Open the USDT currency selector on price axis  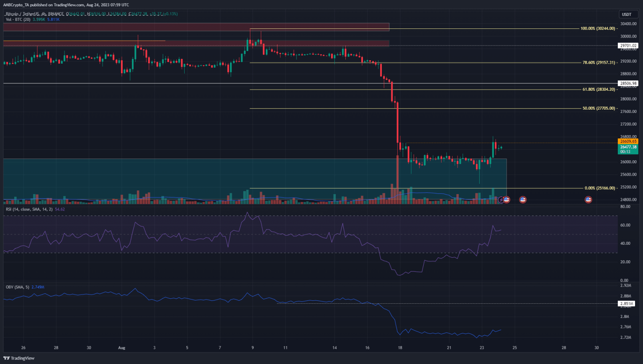click(627, 14)
